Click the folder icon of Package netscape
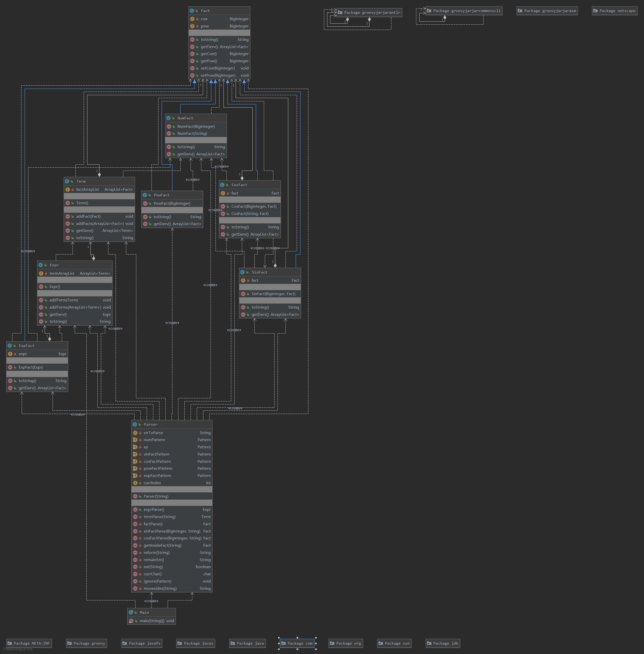This screenshot has height=654, width=644. (x=595, y=11)
